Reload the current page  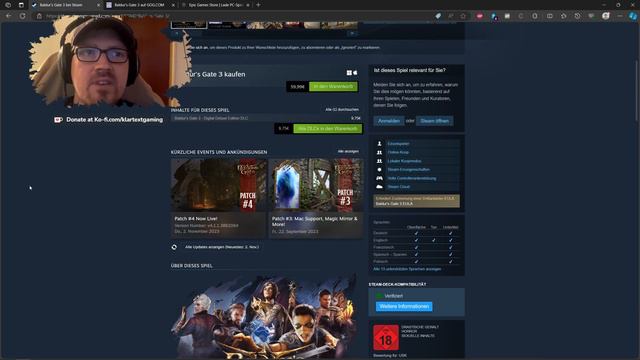click(x=22, y=16)
